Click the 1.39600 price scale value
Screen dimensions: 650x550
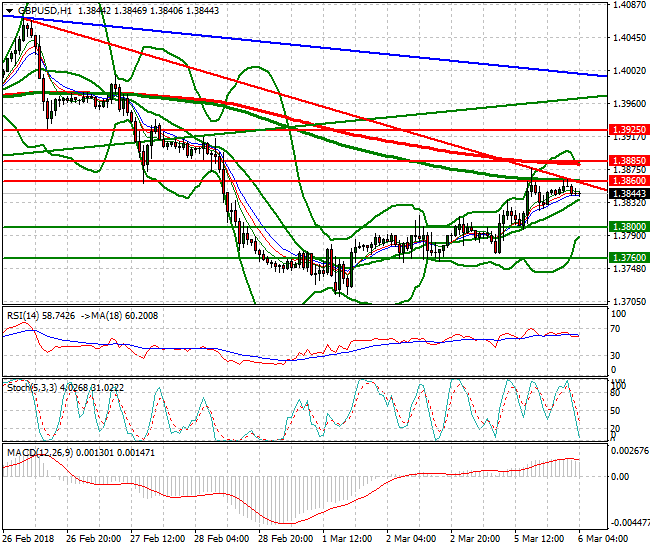tap(629, 104)
